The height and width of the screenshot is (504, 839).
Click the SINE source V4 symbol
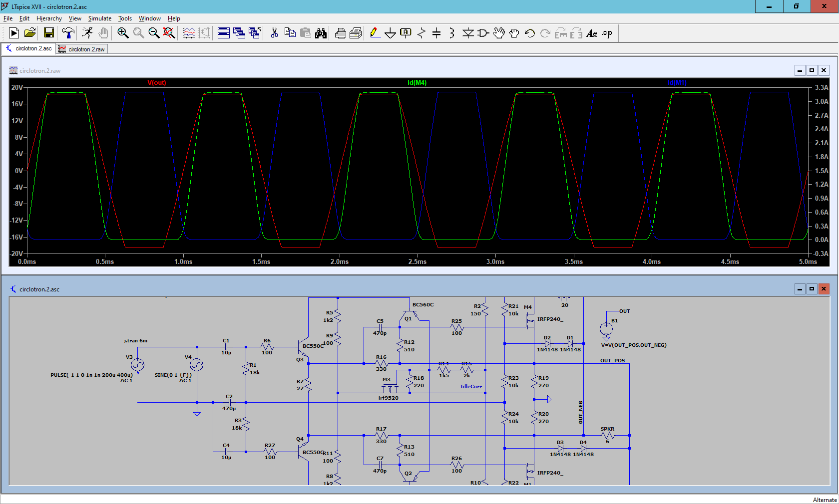[197, 365]
